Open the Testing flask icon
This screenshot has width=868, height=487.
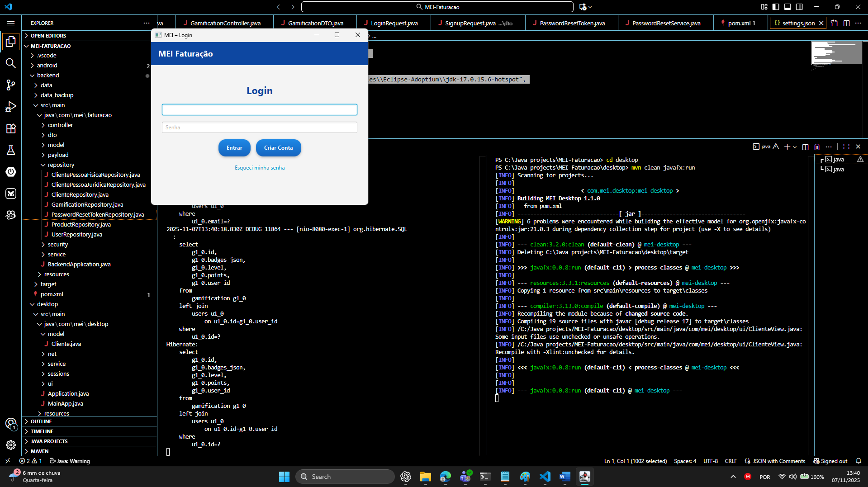point(11,150)
